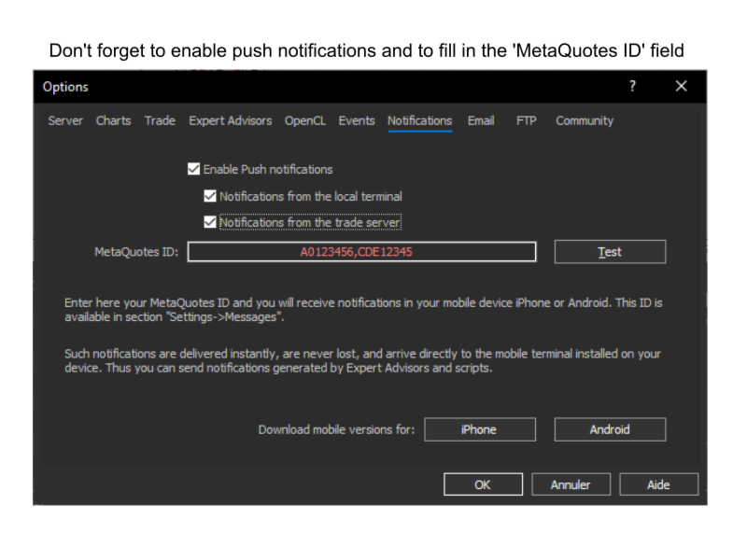Confirm settings with OK

[483, 484]
